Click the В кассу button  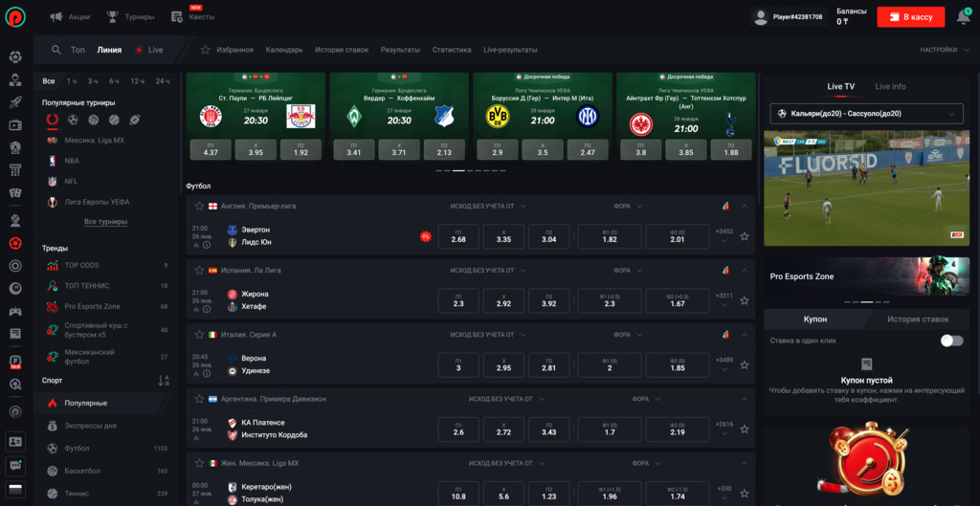click(910, 17)
